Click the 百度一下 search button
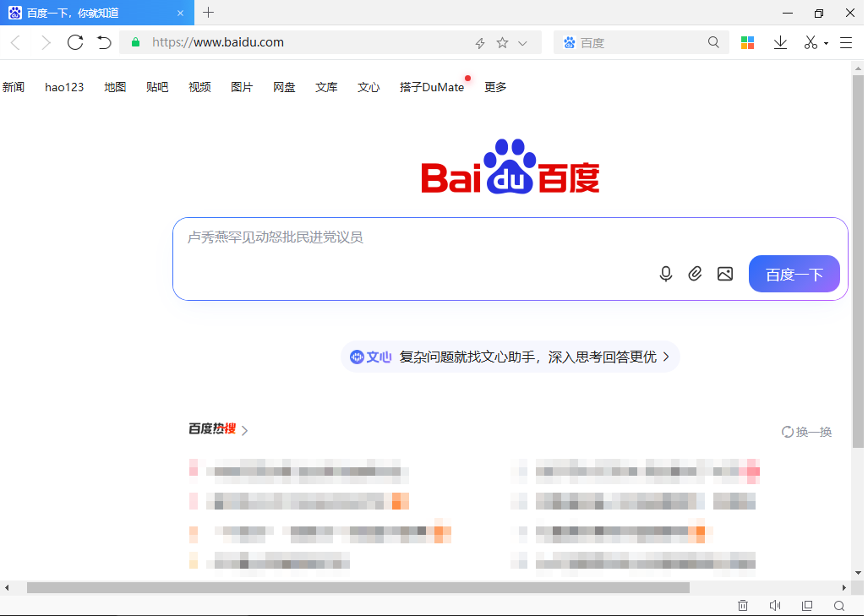The height and width of the screenshot is (616, 868). pyautogui.click(x=794, y=274)
